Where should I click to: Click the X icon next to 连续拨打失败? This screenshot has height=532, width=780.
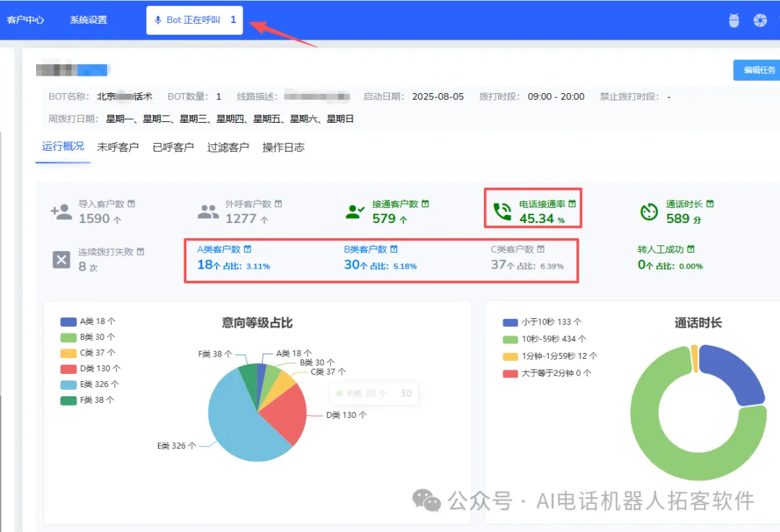pyautogui.click(x=61, y=258)
